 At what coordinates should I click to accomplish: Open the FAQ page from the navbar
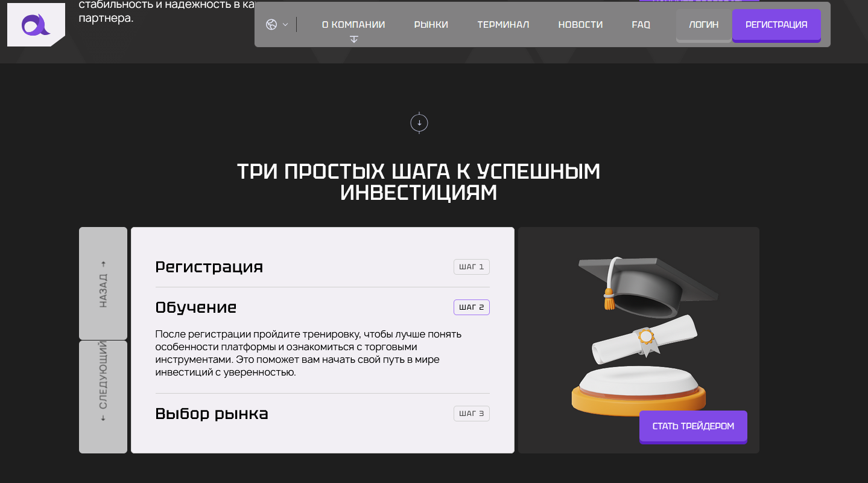[641, 24]
